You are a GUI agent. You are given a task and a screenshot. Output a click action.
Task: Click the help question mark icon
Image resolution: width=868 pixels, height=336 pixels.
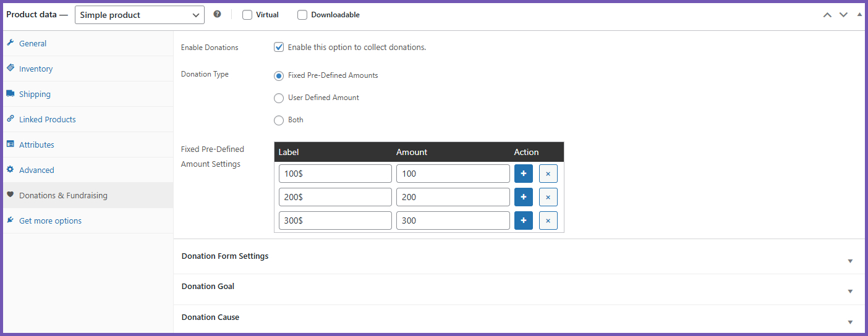pyautogui.click(x=217, y=14)
